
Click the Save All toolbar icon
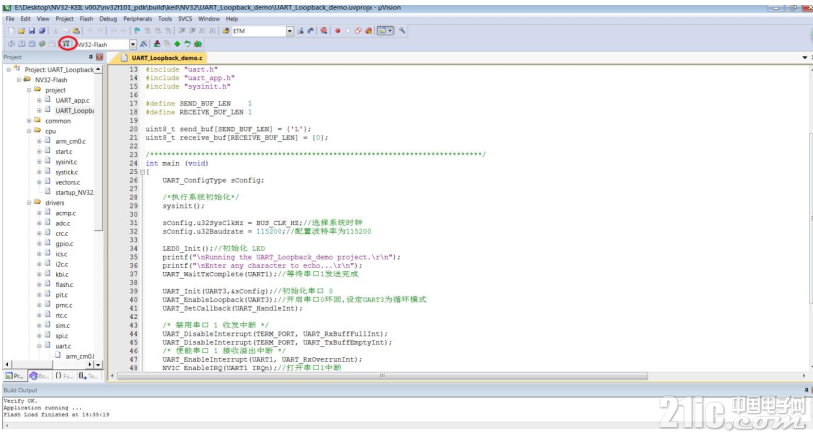click(43, 31)
